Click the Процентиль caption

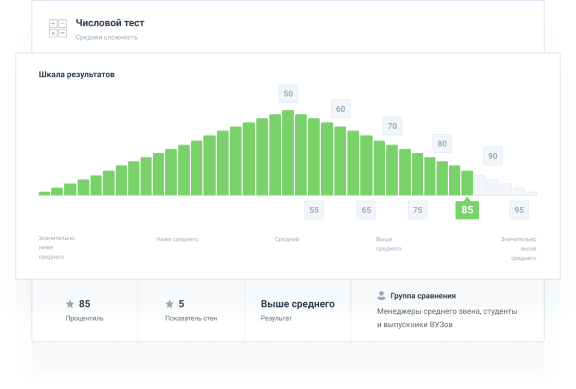(x=84, y=318)
